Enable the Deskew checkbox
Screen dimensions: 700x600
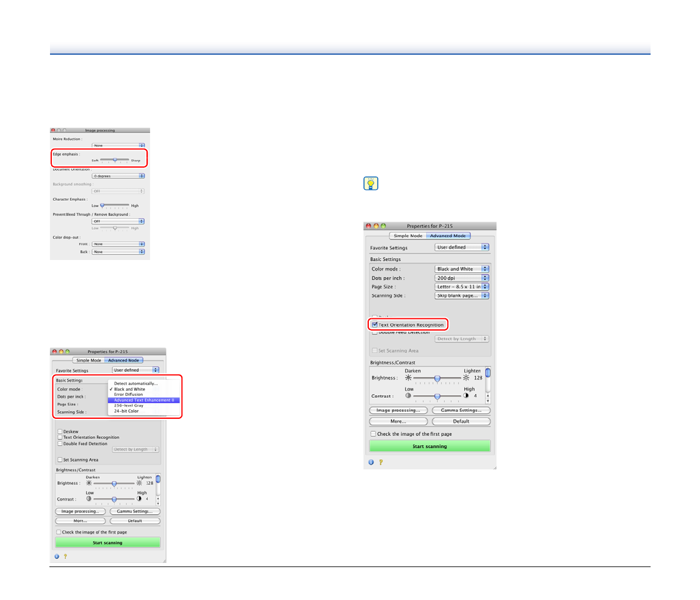(x=60, y=431)
